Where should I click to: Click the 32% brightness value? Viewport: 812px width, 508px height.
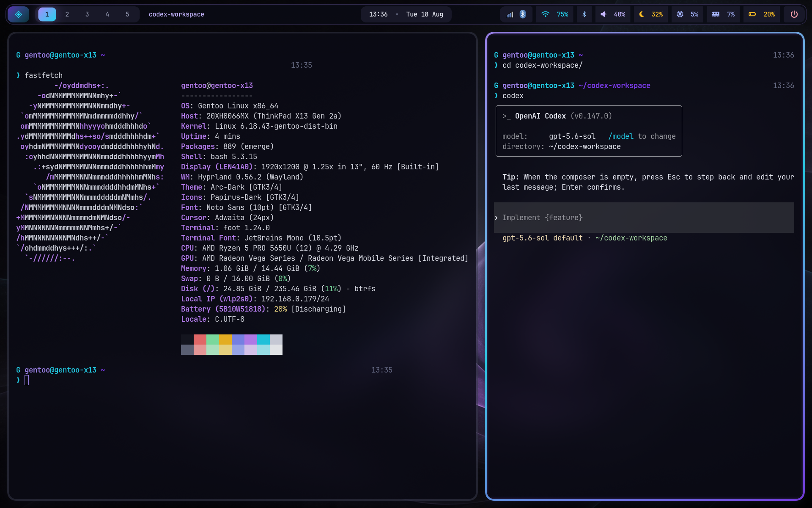click(657, 14)
